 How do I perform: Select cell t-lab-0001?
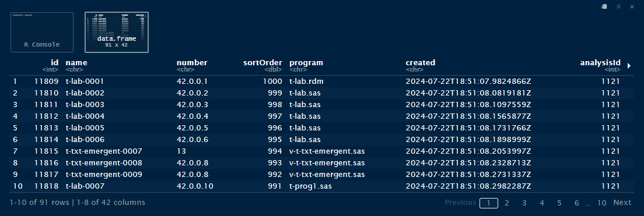[85, 82]
